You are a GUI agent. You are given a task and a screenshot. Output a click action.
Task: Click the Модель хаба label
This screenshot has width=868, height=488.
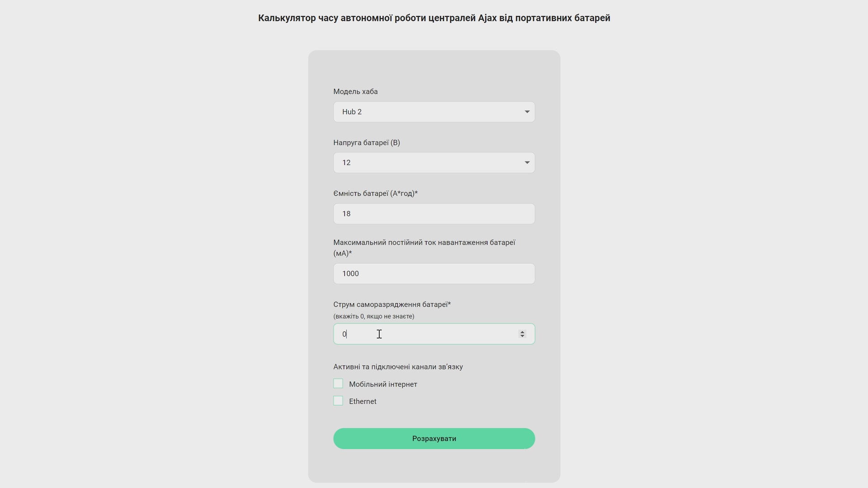tap(355, 92)
